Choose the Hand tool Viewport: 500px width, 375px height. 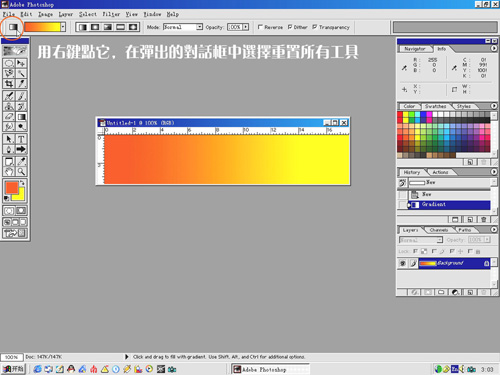[9, 172]
